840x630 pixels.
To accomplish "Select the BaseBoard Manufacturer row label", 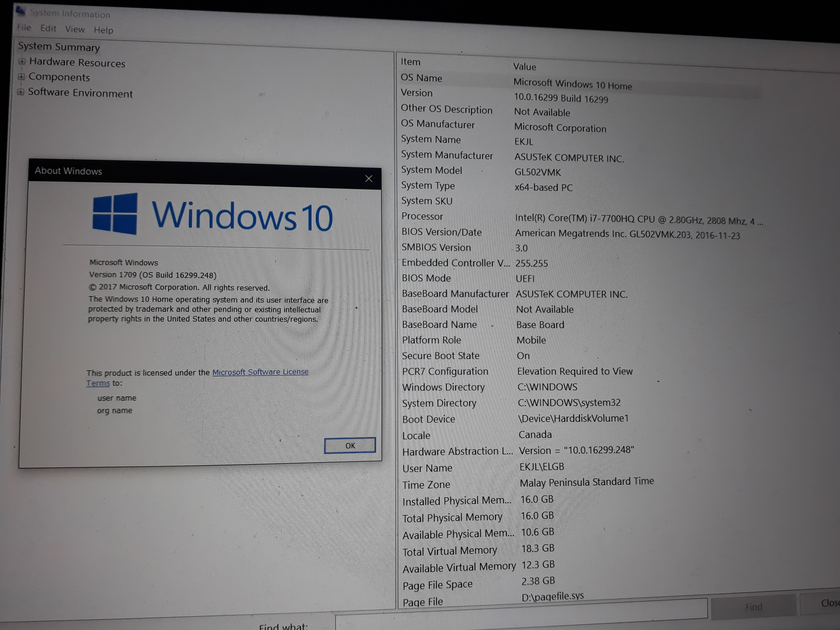I will (x=455, y=294).
